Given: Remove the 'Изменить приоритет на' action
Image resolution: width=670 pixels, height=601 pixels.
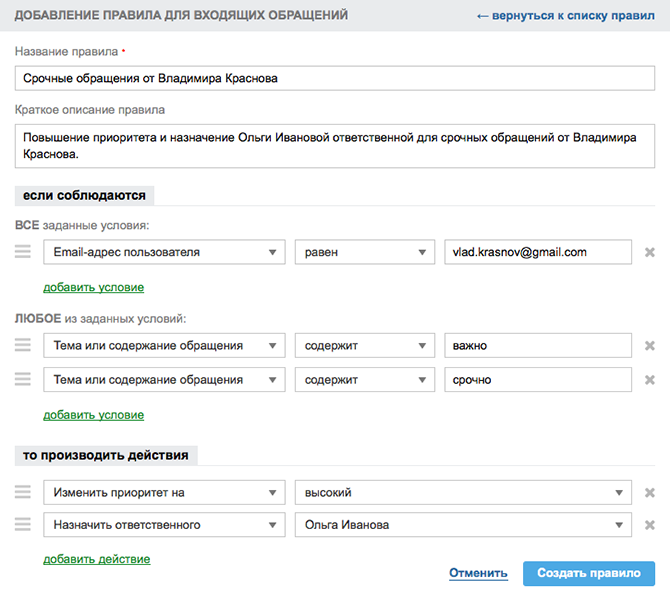Looking at the screenshot, I should (x=649, y=493).
